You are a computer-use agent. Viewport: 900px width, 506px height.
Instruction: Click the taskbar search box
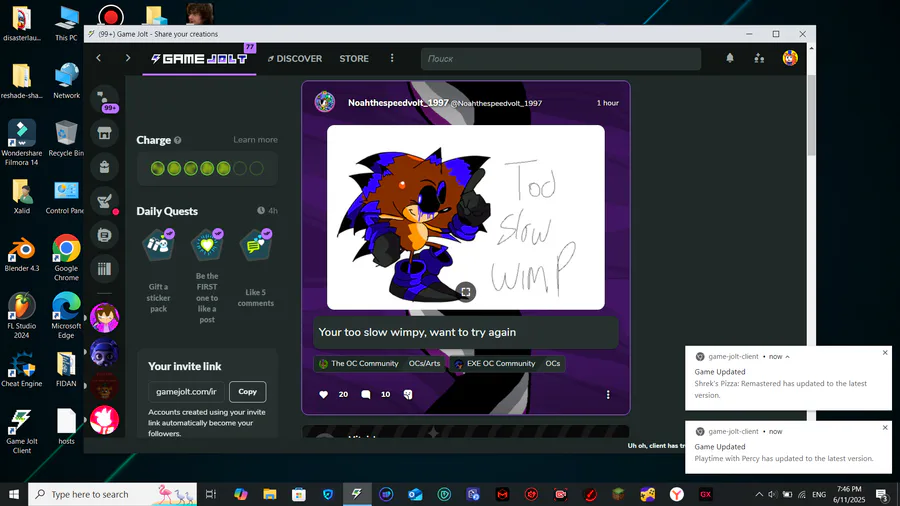tap(112, 494)
